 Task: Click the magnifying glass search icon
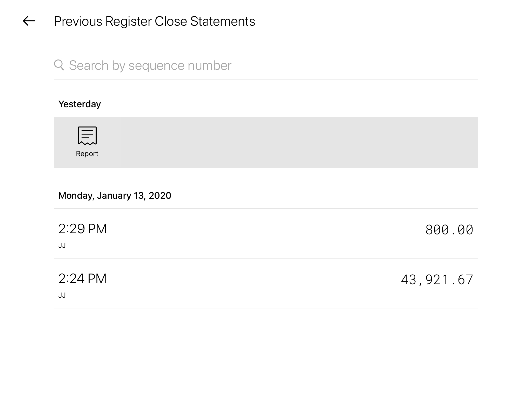click(x=59, y=65)
